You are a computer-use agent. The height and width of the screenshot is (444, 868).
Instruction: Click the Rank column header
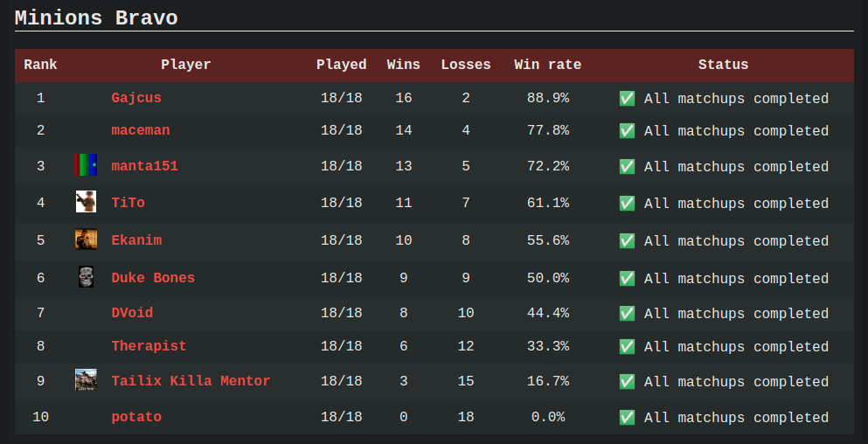pyautogui.click(x=40, y=65)
